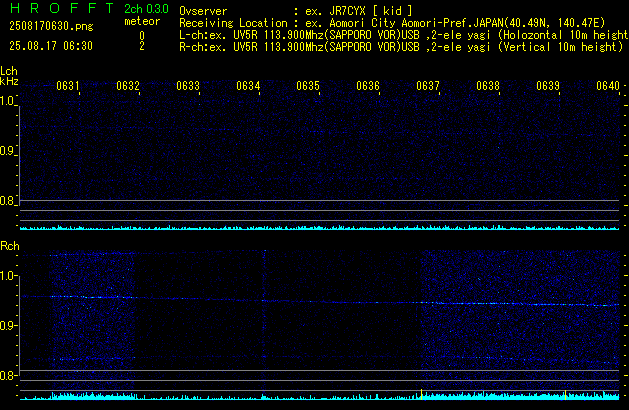The height and width of the screenshot is (410, 629).
Task: Select the file name 2508170630.png
Action: click(x=51, y=26)
